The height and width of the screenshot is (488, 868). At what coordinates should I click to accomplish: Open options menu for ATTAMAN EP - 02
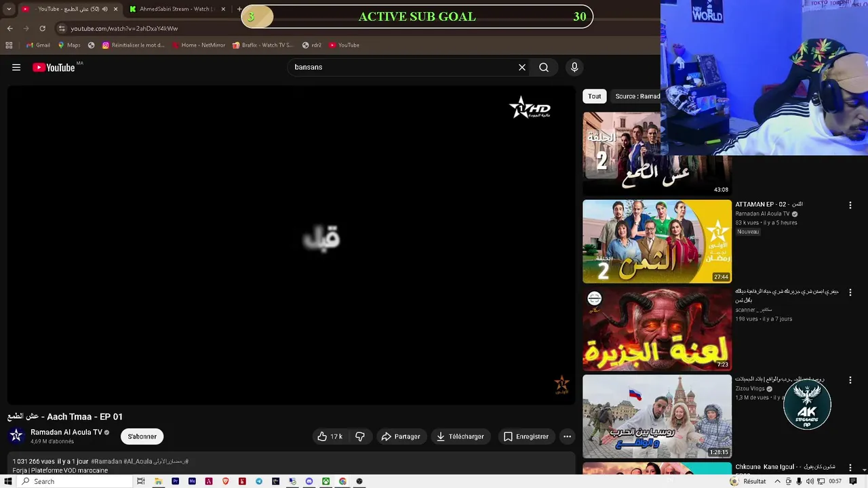850,205
